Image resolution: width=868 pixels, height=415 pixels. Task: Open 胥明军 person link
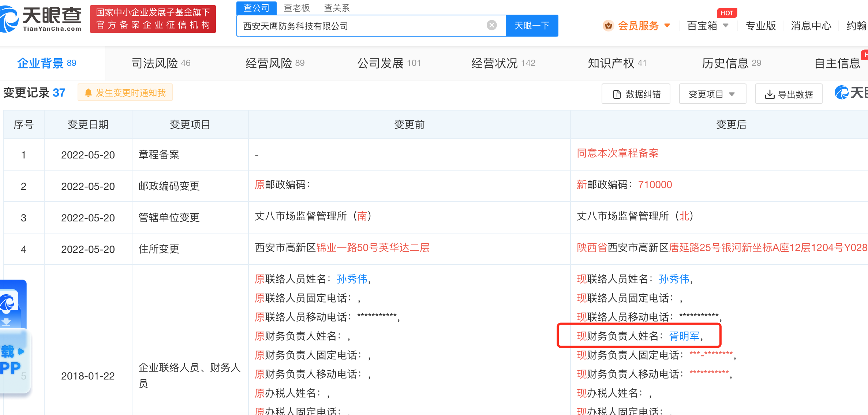click(684, 336)
